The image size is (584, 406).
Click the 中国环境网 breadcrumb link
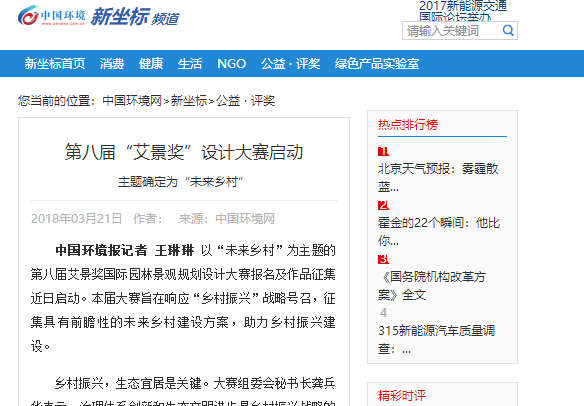click(x=132, y=101)
